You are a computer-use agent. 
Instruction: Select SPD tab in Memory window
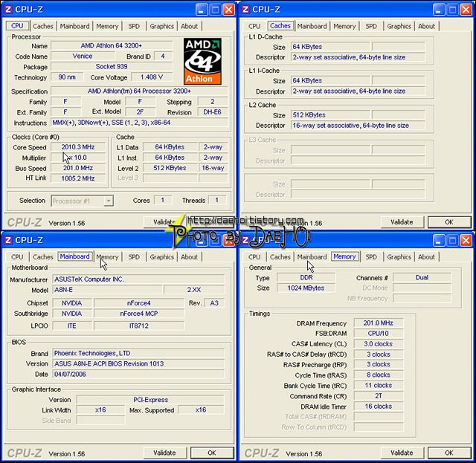371,257
